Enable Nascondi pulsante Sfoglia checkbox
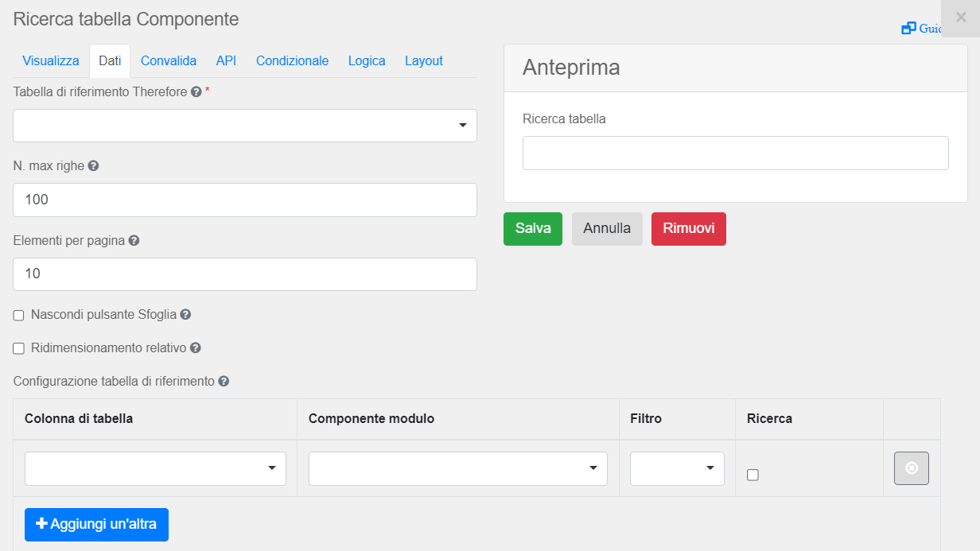 pyautogui.click(x=19, y=316)
